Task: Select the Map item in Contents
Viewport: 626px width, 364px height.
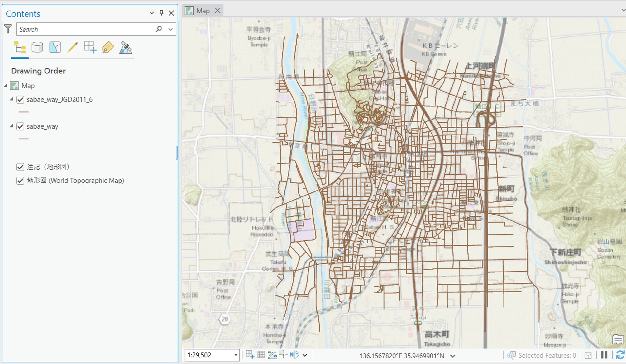Action: point(28,86)
